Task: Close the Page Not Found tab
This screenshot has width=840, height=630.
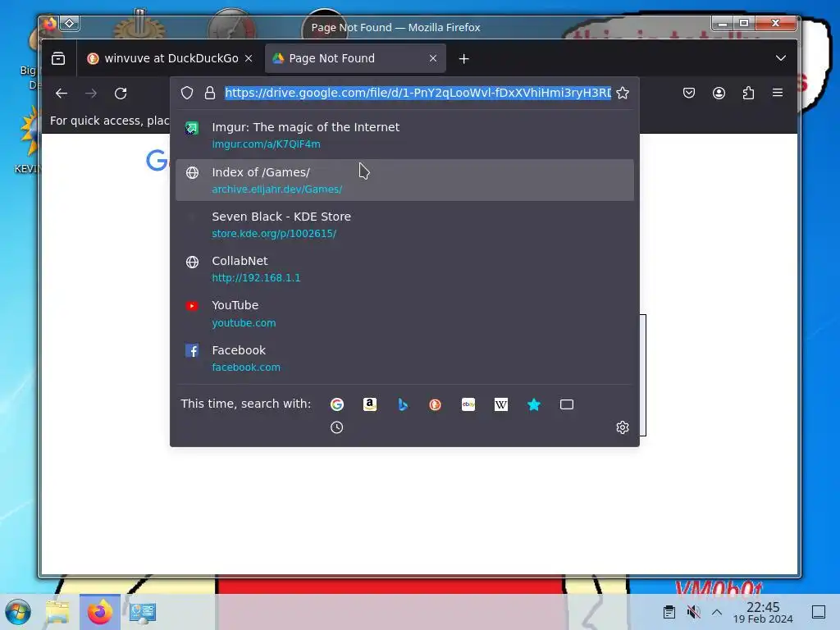Action: [433, 58]
